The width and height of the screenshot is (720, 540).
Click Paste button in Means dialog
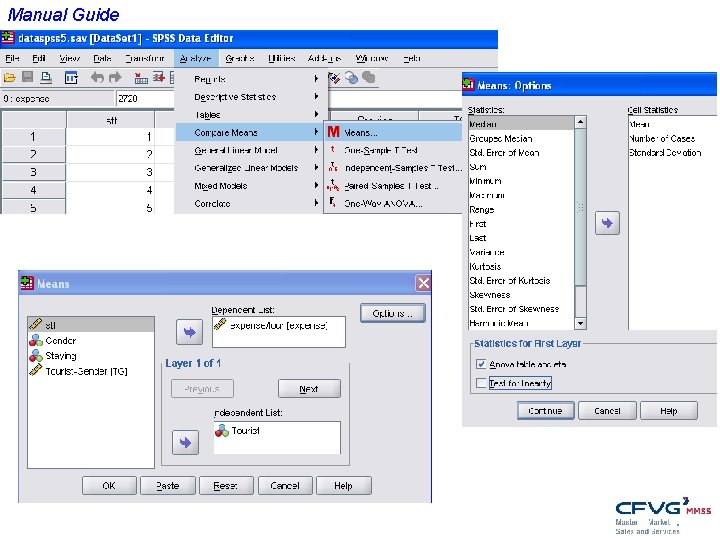pyautogui.click(x=168, y=485)
